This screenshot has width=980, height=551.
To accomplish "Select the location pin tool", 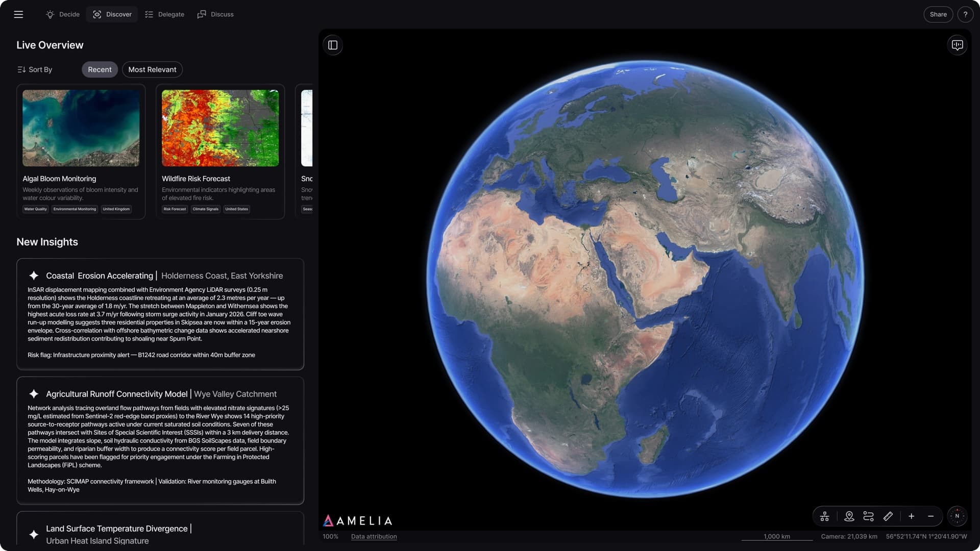I will click(849, 516).
